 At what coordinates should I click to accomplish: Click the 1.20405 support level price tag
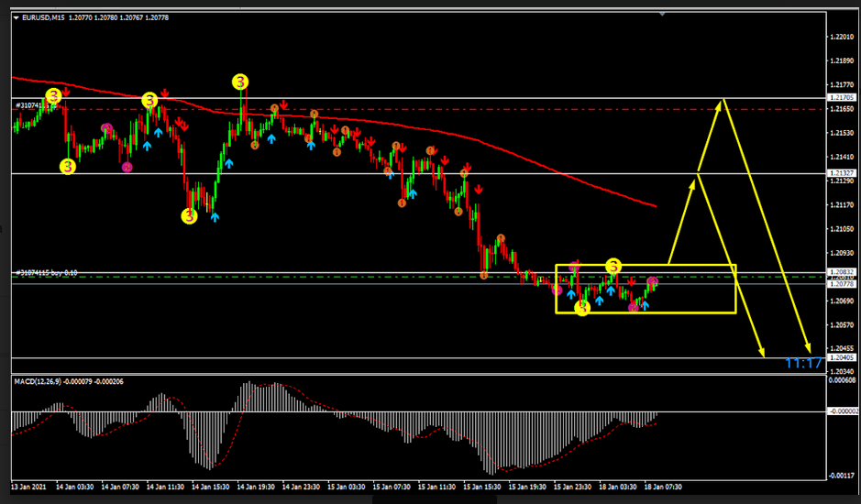tap(841, 358)
